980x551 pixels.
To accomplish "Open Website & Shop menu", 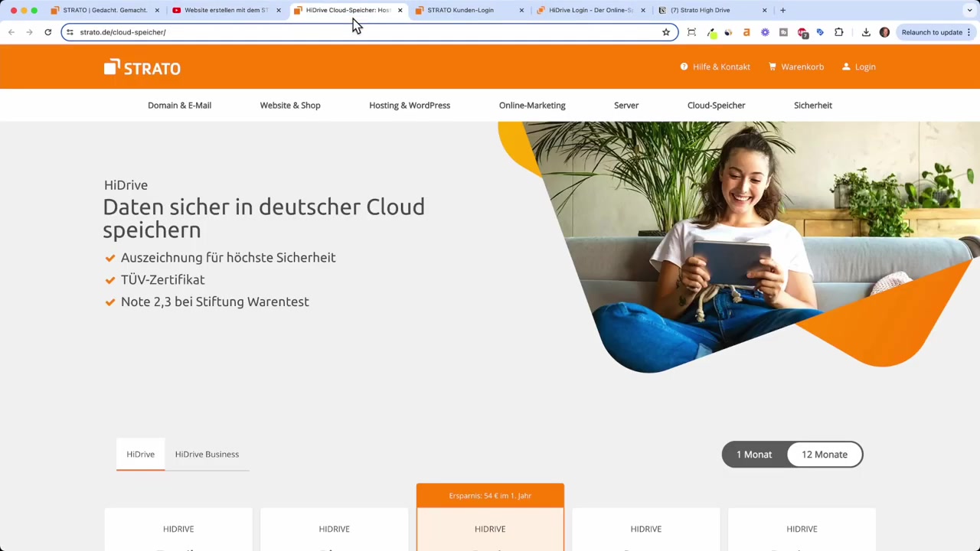I will 290,105.
